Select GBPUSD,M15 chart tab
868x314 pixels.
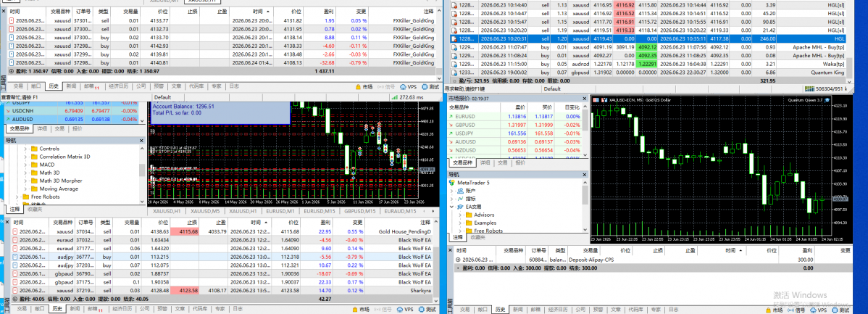point(360,211)
